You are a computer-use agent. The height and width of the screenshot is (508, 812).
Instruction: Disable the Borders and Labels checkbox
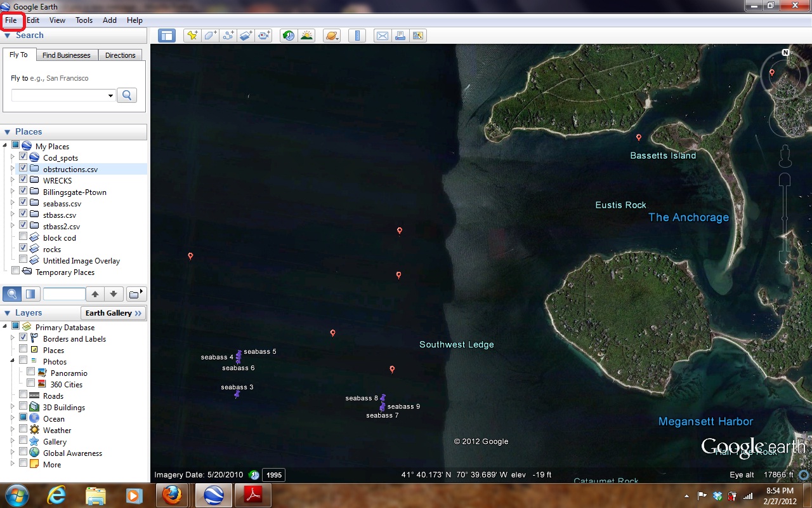[23, 338]
